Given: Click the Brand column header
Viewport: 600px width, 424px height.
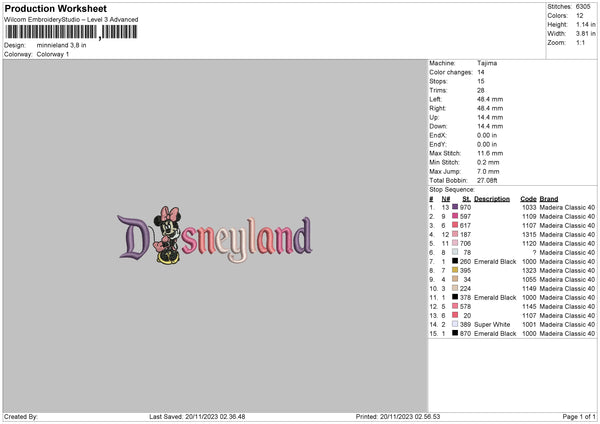Looking at the screenshot, I should pos(549,199).
